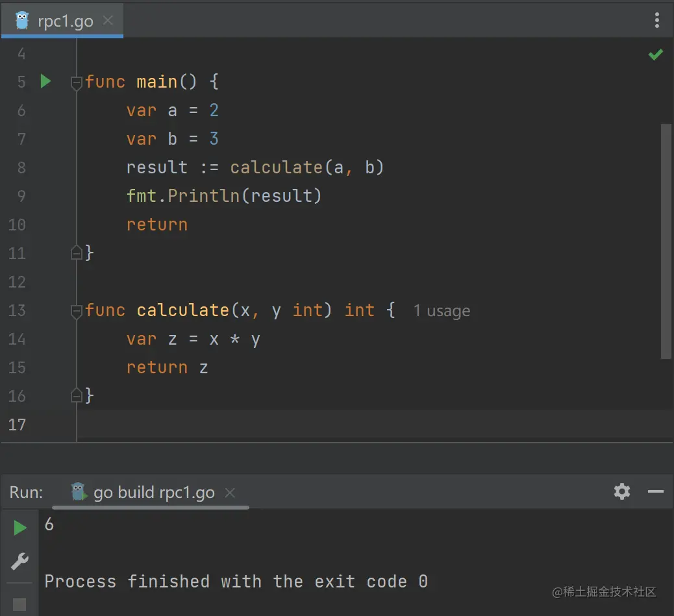Collapse the main function fold marker on line 5
This screenshot has width=674, height=616.
coord(76,82)
